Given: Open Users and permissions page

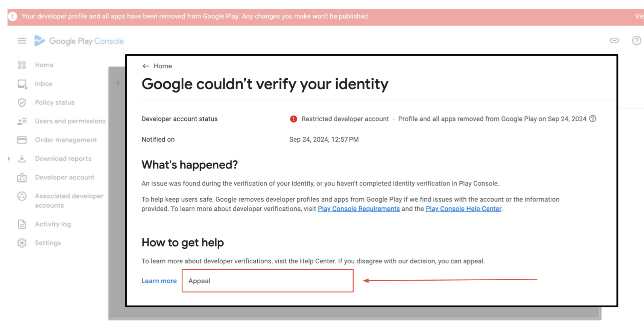Looking at the screenshot, I should click(x=70, y=121).
